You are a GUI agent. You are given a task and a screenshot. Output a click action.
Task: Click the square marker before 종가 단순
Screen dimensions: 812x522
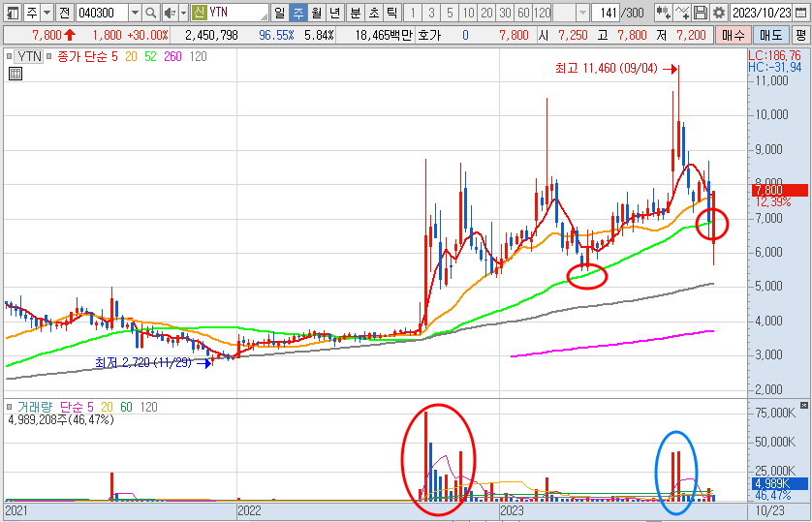(x=48, y=56)
